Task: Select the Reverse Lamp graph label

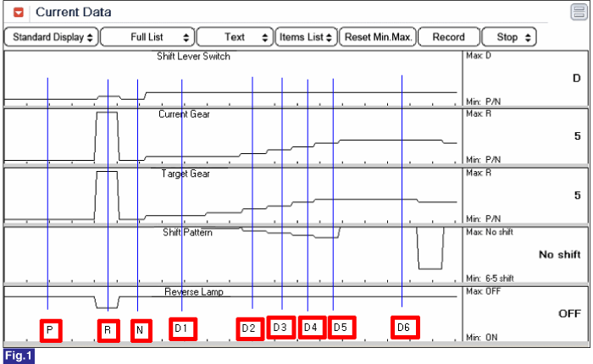Action: [x=194, y=292]
